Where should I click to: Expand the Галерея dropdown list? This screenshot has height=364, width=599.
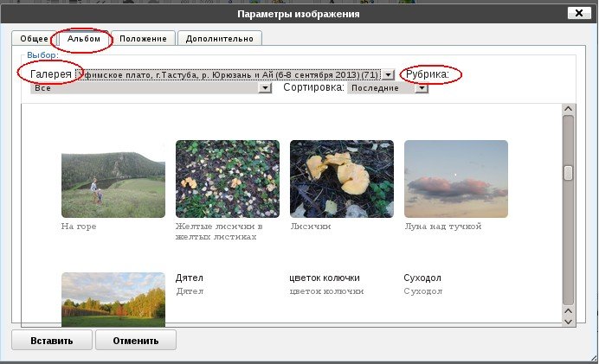[x=389, y=75]
